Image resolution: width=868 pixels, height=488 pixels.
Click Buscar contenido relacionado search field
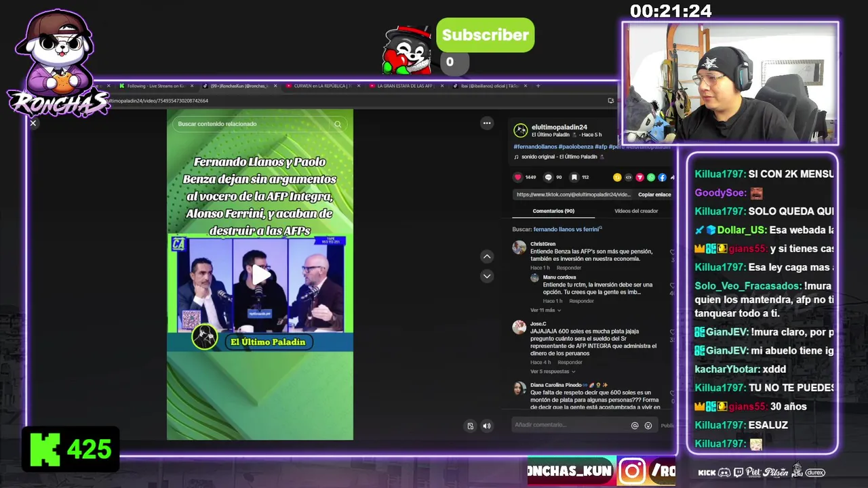point(260,124)
